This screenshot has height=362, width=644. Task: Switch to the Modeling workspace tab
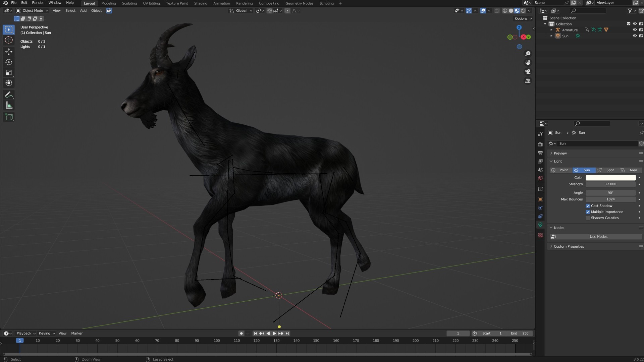pyautogui.click(x=108, y=3)
